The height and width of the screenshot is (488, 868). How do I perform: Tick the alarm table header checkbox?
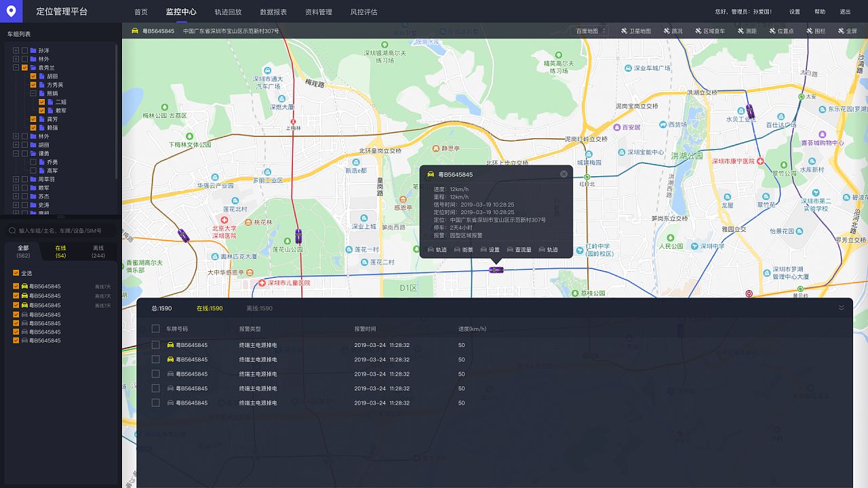(x=155, y=329)
